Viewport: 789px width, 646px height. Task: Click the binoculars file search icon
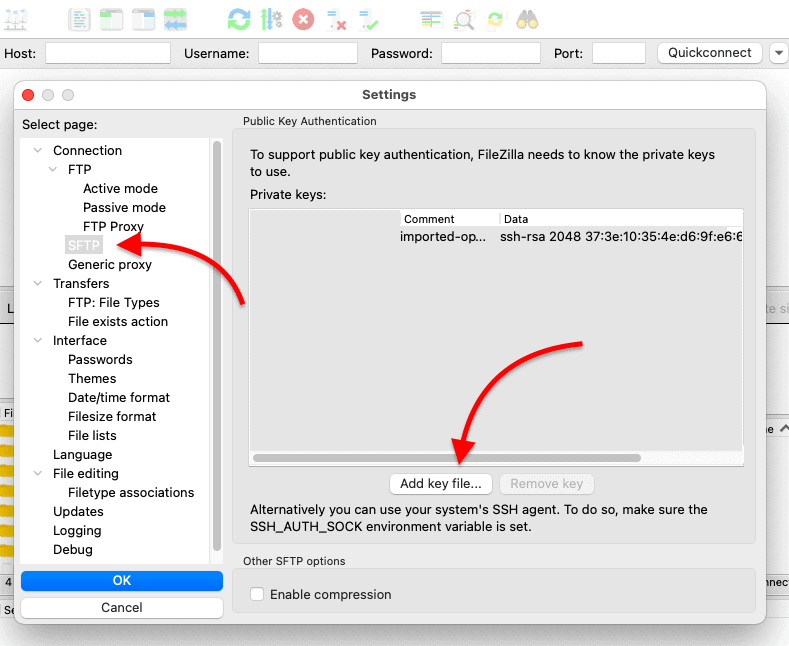pos(527,20)
